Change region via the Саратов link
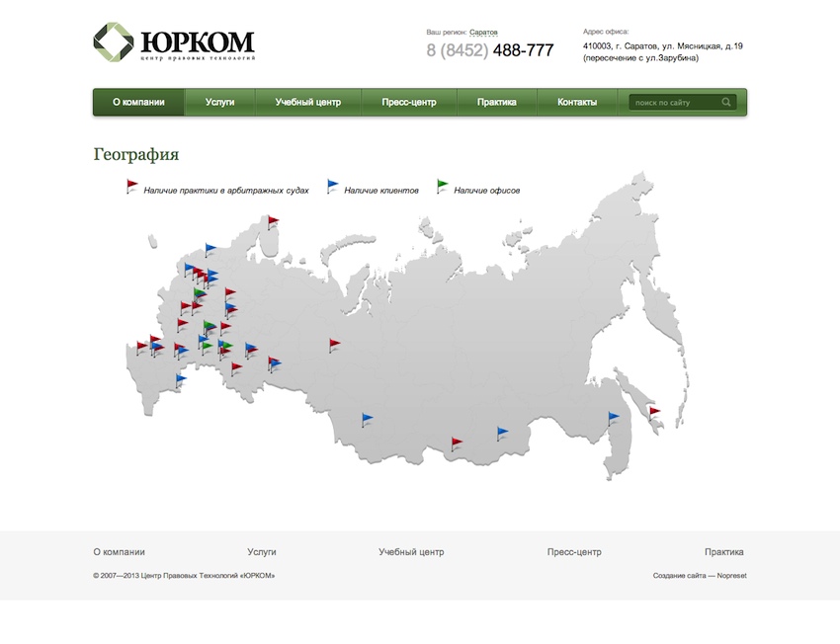Image resolution: width=840 pixels, height=644 pixels. [484, 31]
